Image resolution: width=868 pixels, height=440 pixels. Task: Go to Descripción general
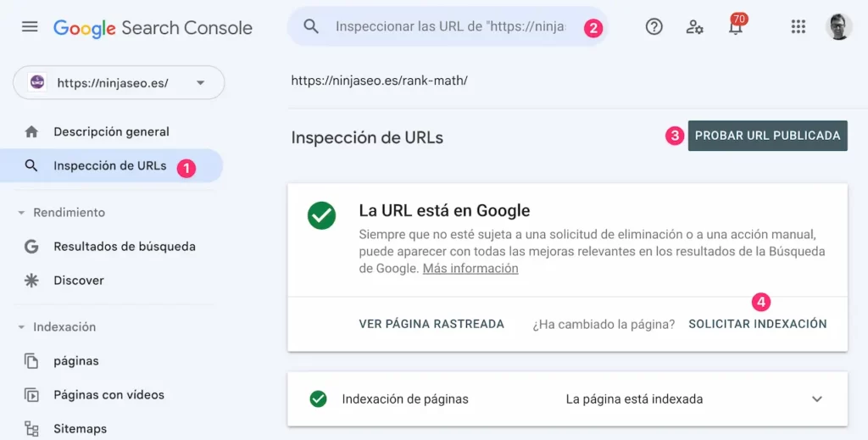tap(111, 131)
